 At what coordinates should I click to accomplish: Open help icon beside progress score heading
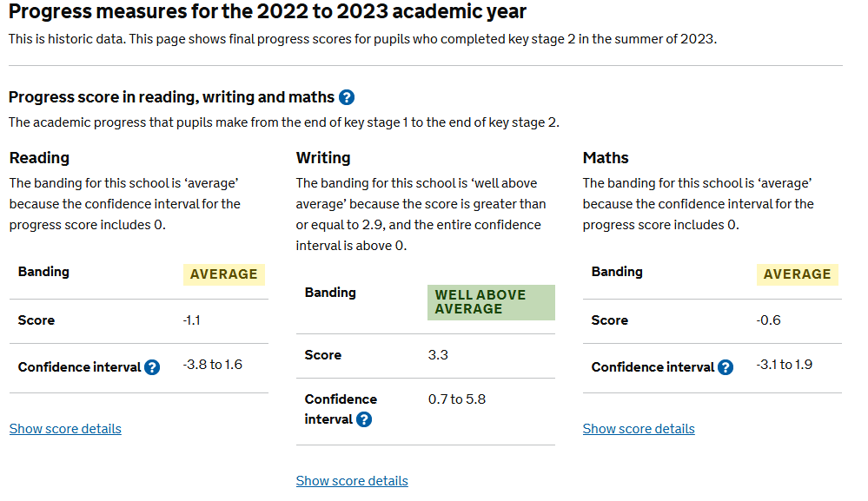click(x=347, y=97)
